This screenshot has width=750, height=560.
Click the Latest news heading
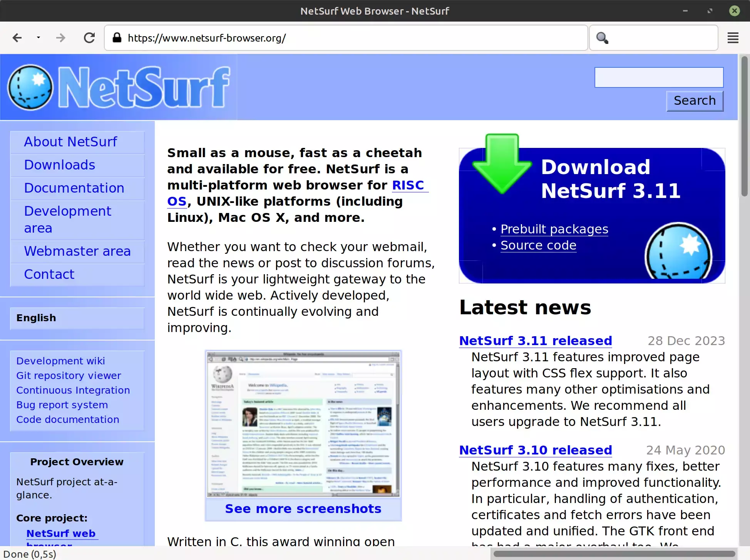click(525, 307)
